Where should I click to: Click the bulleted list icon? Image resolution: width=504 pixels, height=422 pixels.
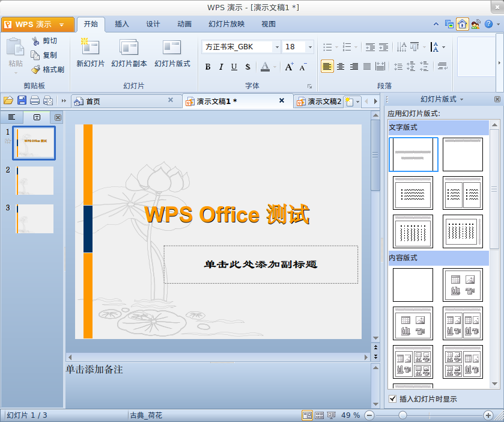(x=328, y=46)
